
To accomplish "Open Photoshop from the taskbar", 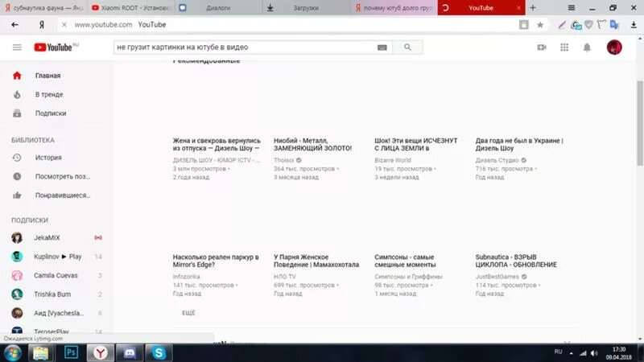I will click(71, 352).
